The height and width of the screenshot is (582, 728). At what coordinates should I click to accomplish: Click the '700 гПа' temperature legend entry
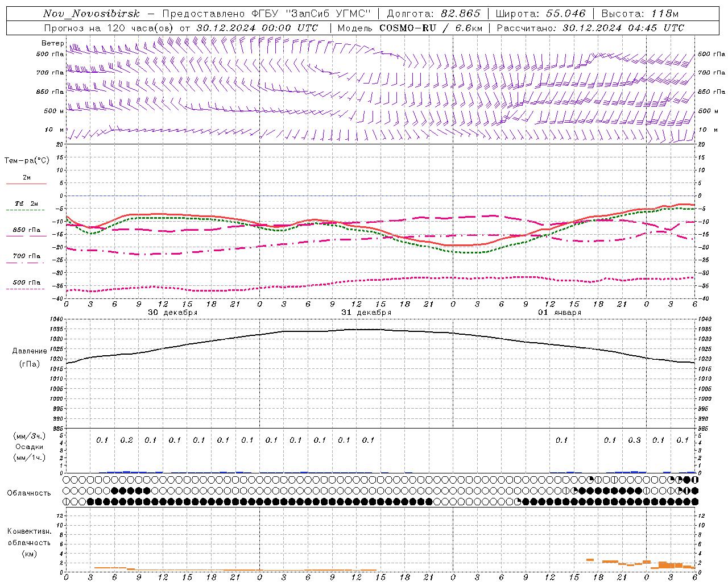point(27,256)
